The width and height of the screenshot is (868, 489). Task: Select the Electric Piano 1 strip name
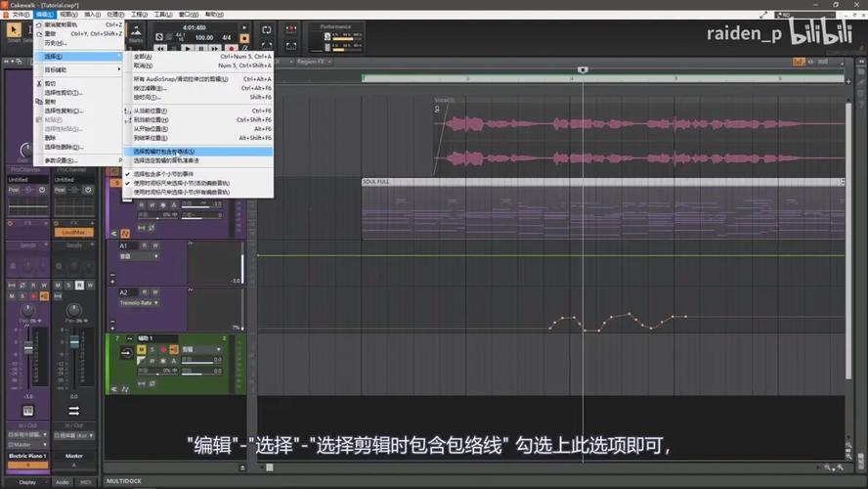(27, 456)
